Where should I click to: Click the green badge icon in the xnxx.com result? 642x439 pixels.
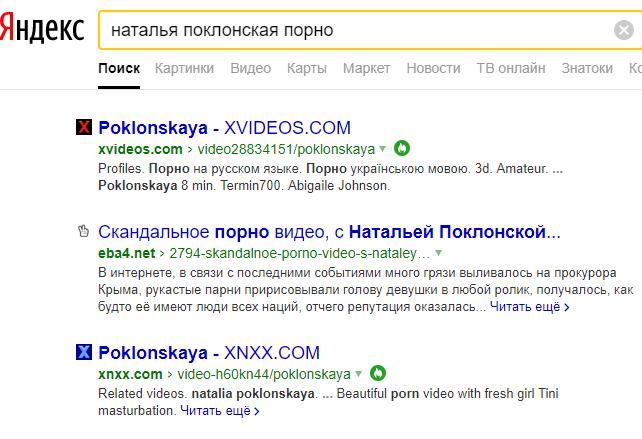point(378,373)
